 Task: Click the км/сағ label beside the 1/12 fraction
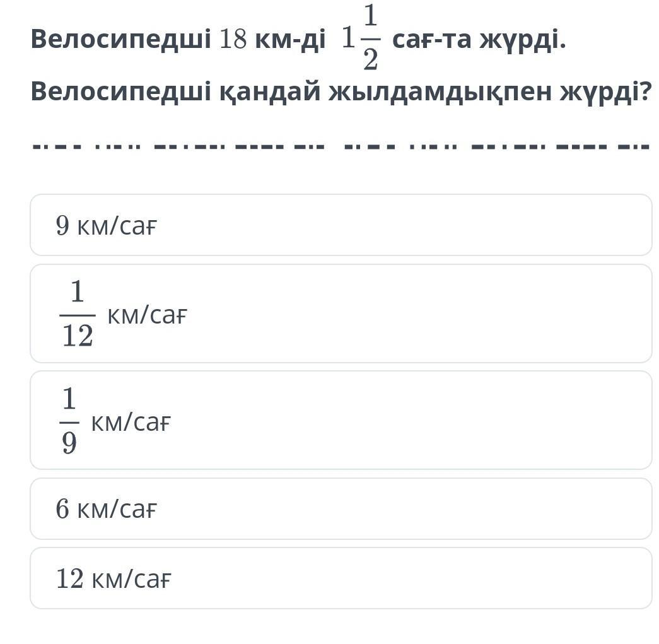click(x=148, y=315)
